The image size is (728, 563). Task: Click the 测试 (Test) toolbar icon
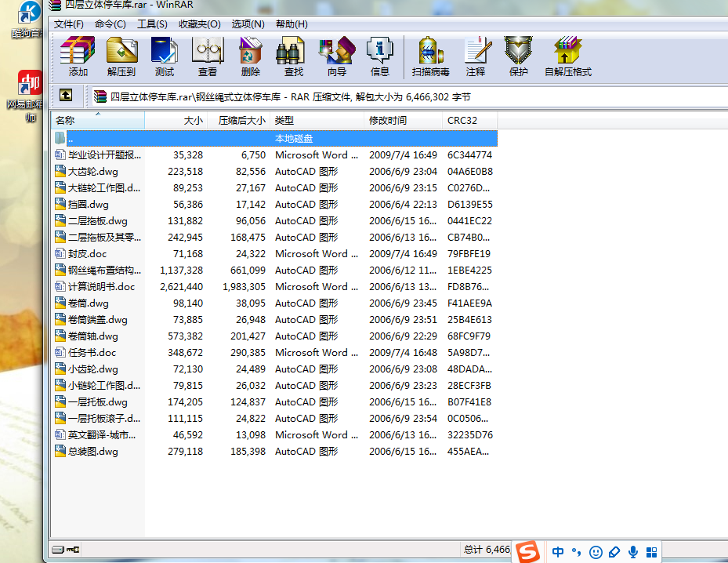click(x=165, y=56)
